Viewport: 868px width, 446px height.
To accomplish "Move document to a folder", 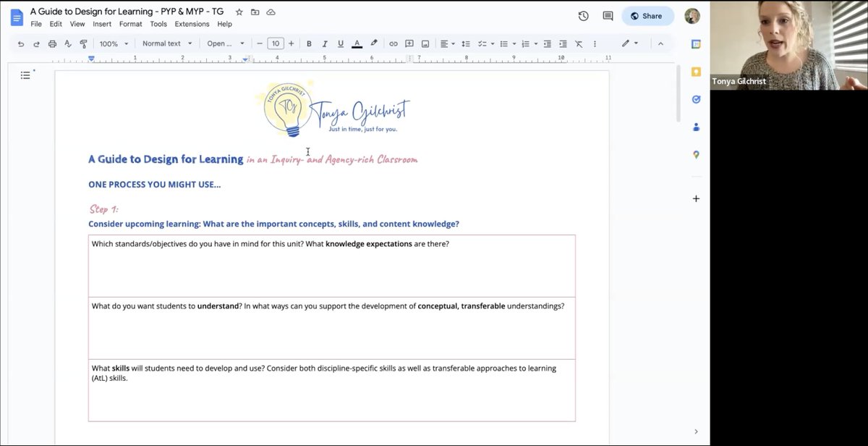I will coord(255,12).
